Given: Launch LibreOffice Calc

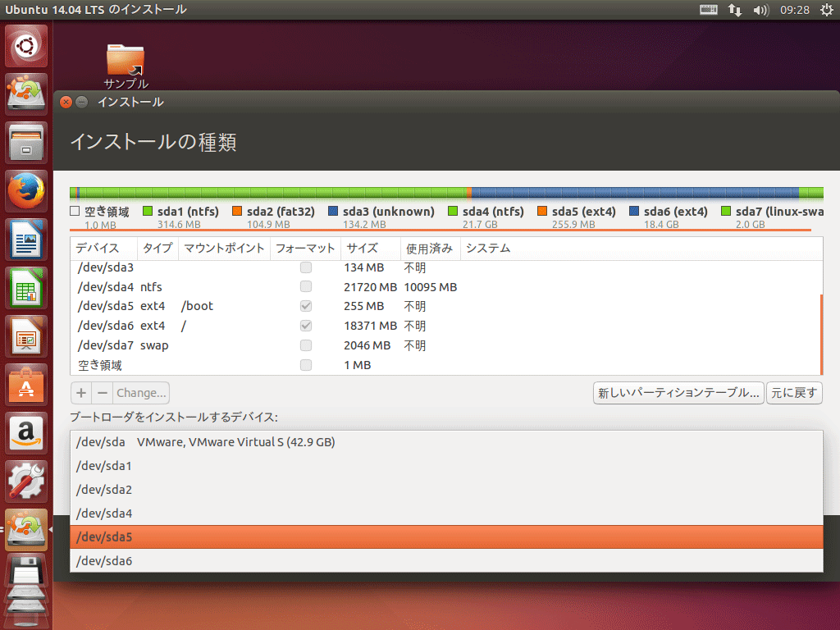Looking at the screenshot, I should coord(26,288).
